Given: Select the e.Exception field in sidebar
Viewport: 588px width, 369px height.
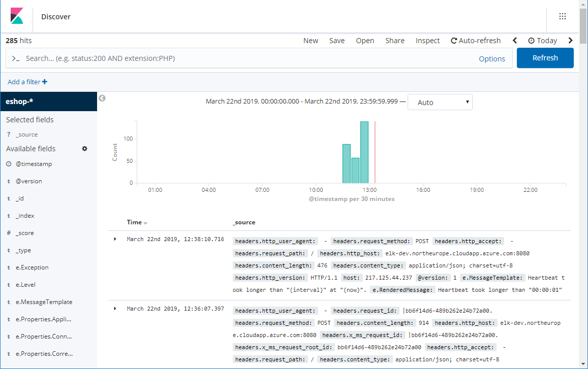Looking at the screenshot, I should (32, 267).
